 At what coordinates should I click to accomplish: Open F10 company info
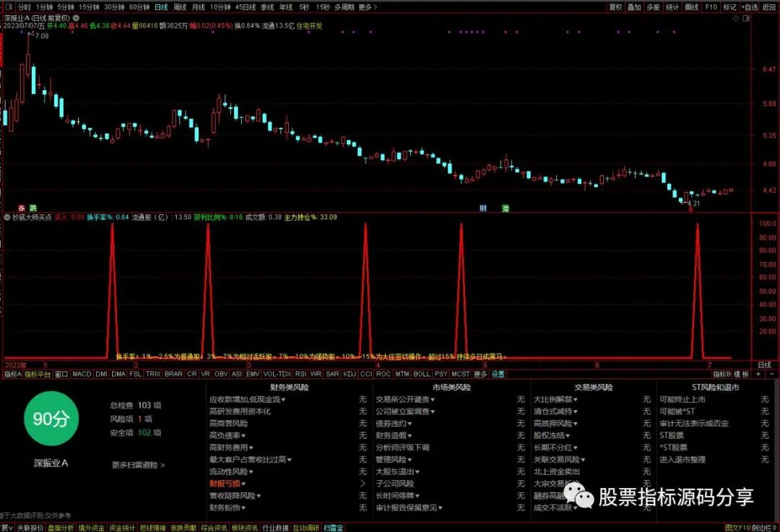point(711,7)
